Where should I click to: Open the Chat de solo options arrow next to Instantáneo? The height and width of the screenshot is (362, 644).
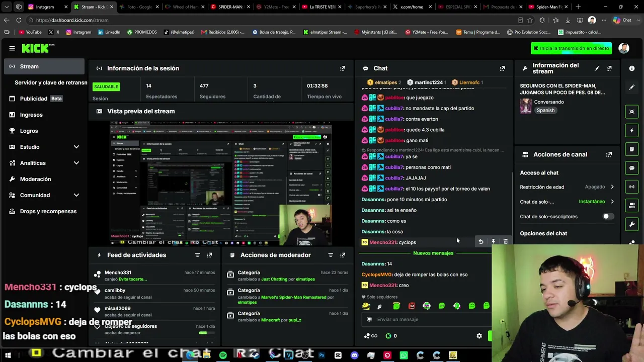pos(612,202)
